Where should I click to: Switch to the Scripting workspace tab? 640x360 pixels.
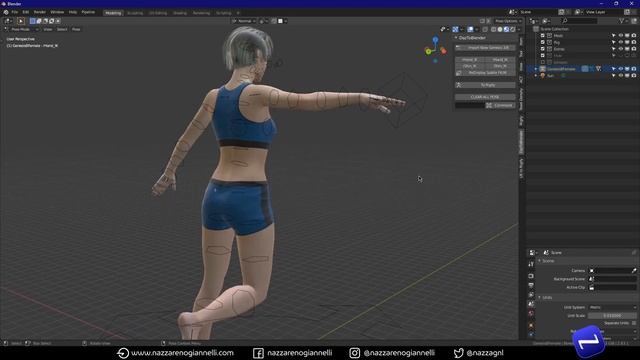click(223, 13)
